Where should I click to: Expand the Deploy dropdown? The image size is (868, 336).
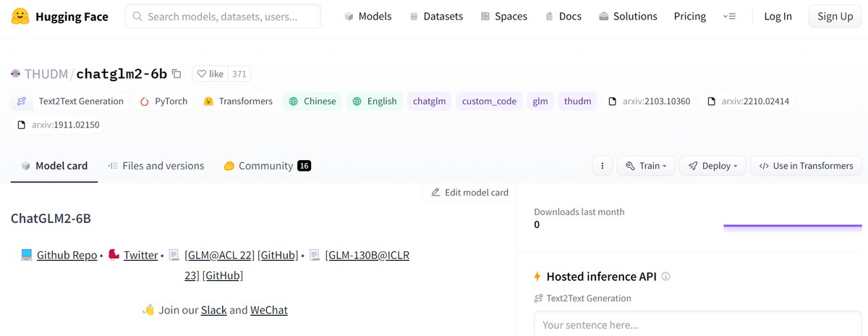coord(712,166)
